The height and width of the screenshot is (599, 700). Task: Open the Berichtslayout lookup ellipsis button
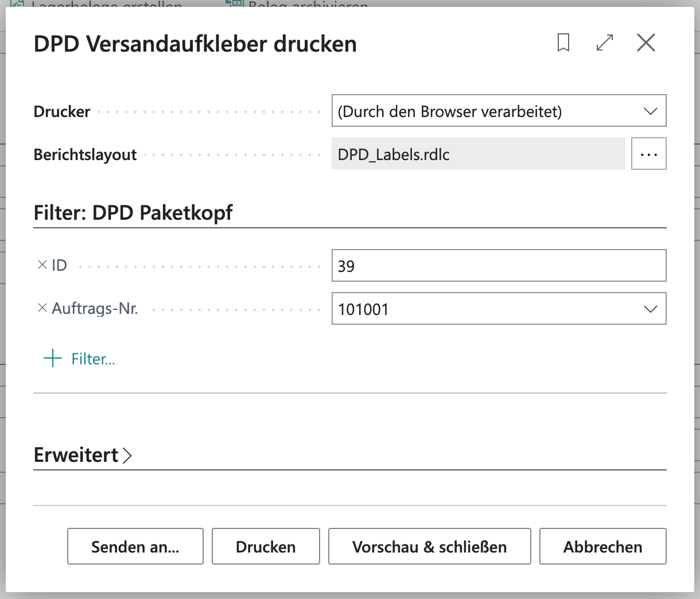[649, 154]
